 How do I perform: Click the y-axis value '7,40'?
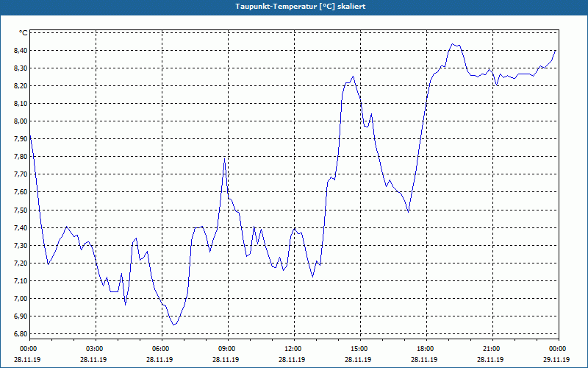[x=21, y=227]
